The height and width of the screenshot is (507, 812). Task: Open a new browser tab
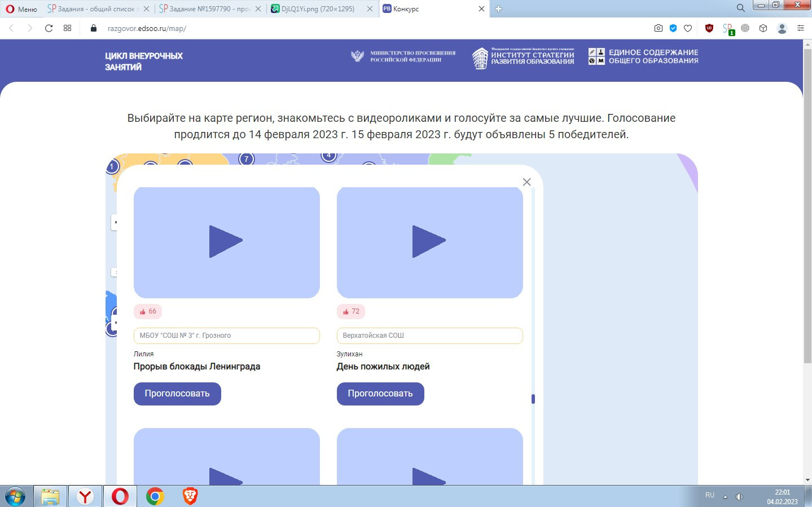coord(498,9)
